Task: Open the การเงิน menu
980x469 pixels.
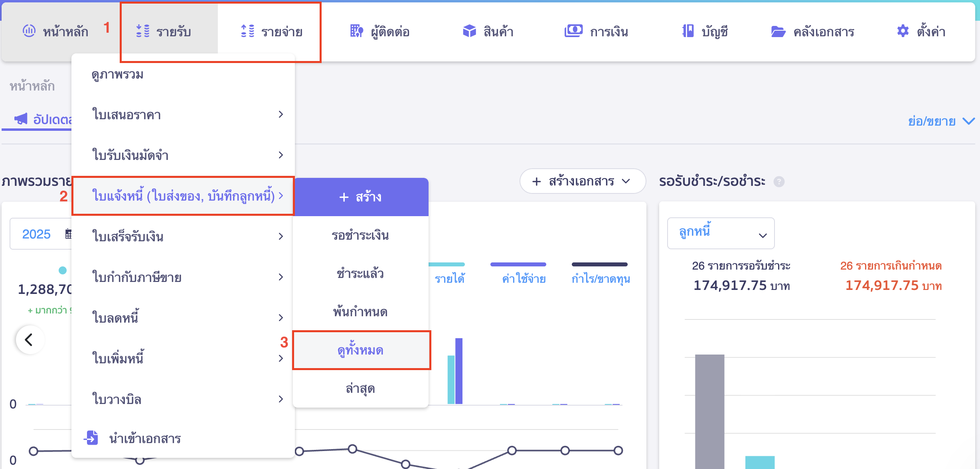Action: coord(596,31)
